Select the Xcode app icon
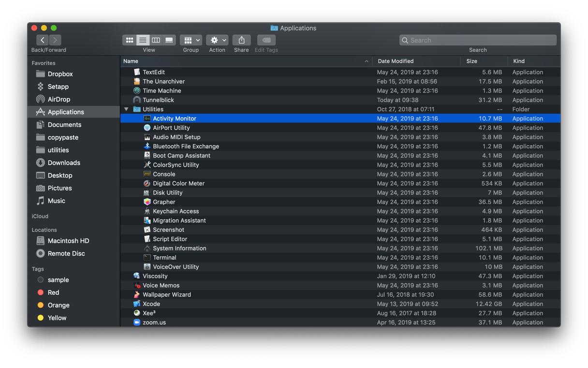This screenshot has height=368, width=588. [137, 304]
